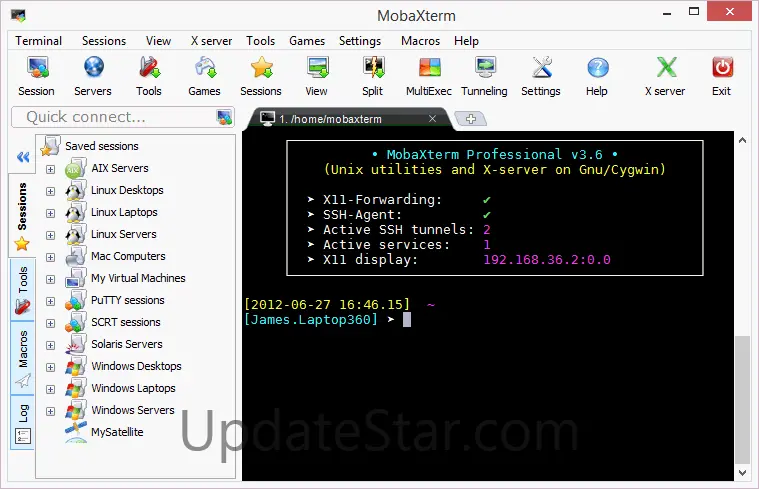This screenshot has width=759, height=489.
Task: Open the Sessions sidebar tab
Action: [22, 215]
